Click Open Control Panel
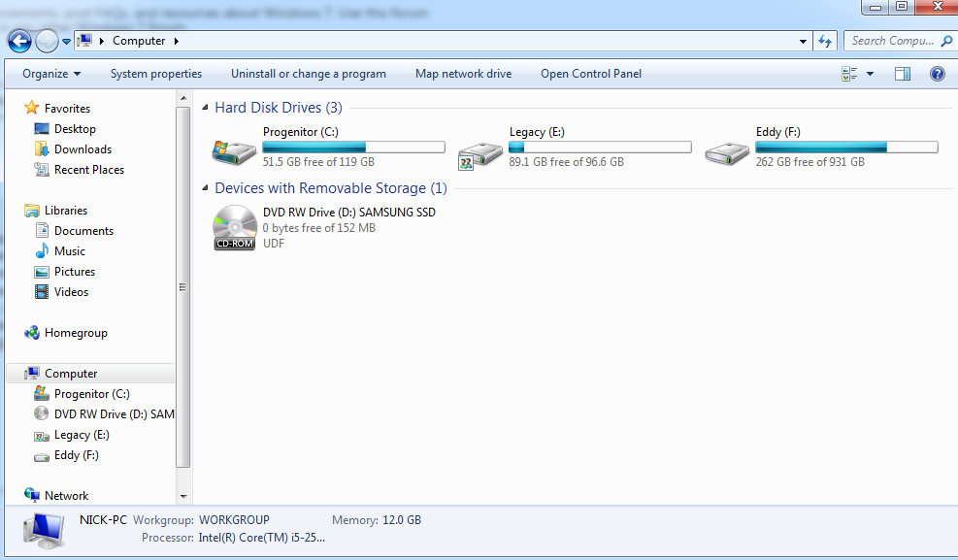 (591, 74)
